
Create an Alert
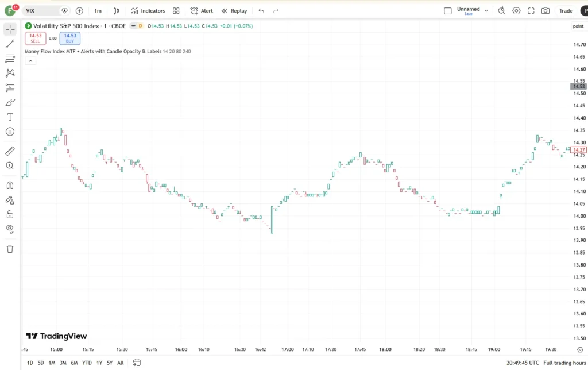click(202, 11)
